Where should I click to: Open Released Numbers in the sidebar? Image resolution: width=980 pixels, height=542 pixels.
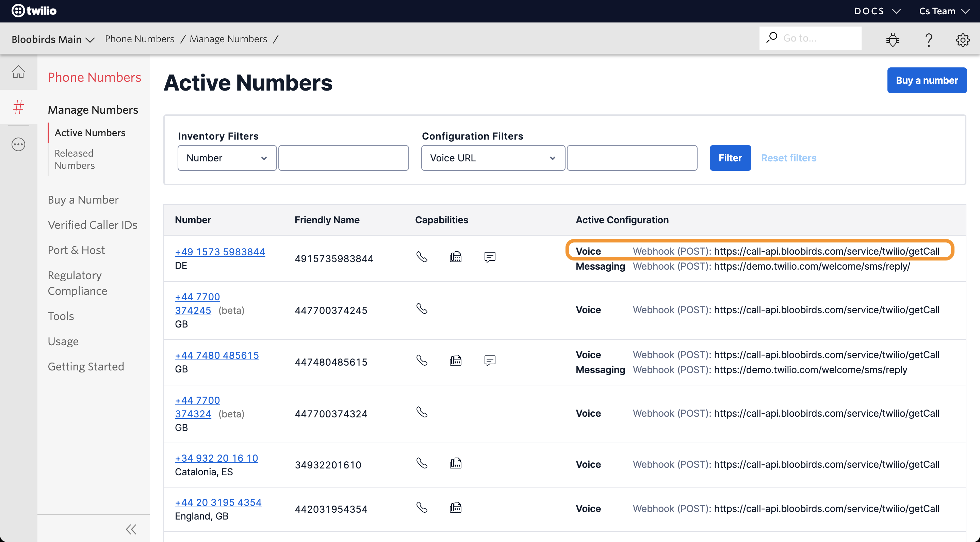(x=75, y=159)
